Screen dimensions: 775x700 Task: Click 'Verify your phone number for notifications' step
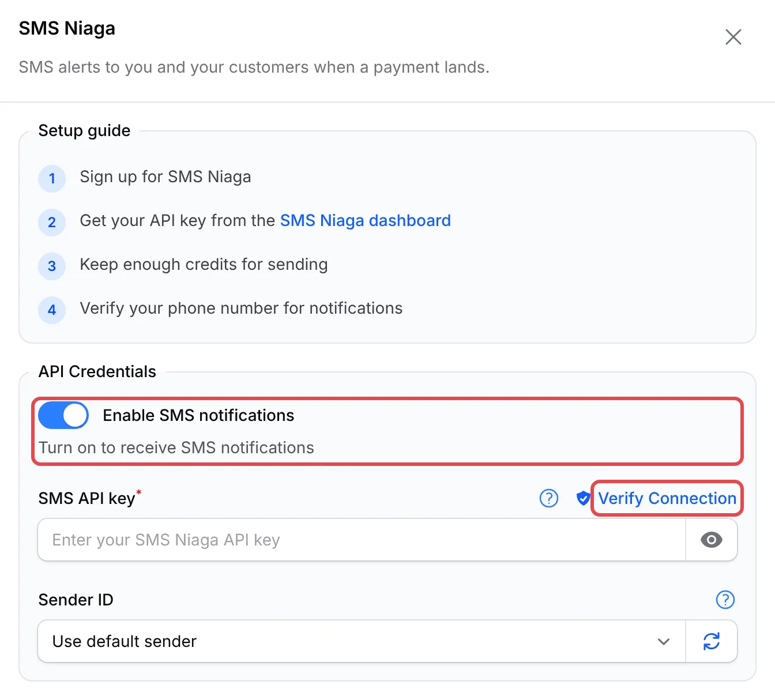(241, 308)
